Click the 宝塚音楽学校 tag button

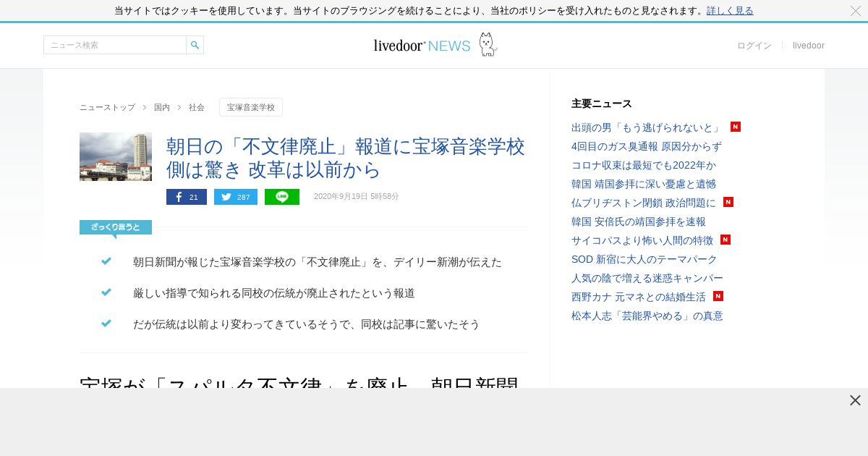[251, 107]
